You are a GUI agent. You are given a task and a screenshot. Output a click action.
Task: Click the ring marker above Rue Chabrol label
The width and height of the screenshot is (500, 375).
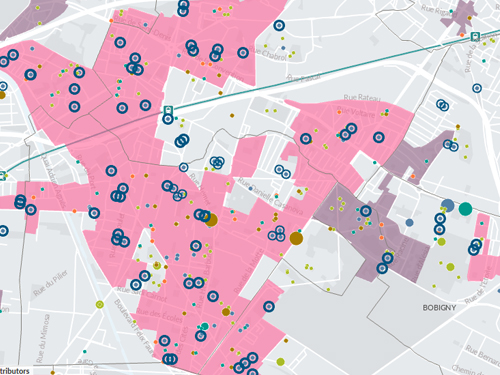tap(279, 25)
